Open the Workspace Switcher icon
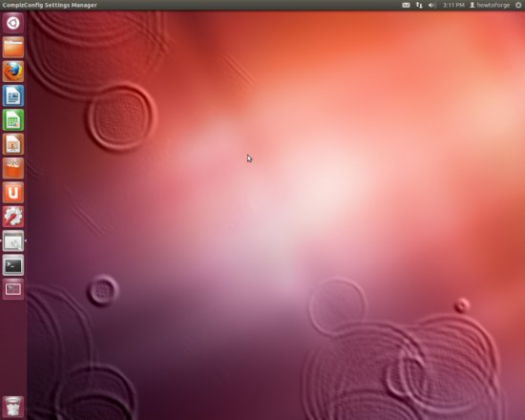 click(x=13, y=289)
